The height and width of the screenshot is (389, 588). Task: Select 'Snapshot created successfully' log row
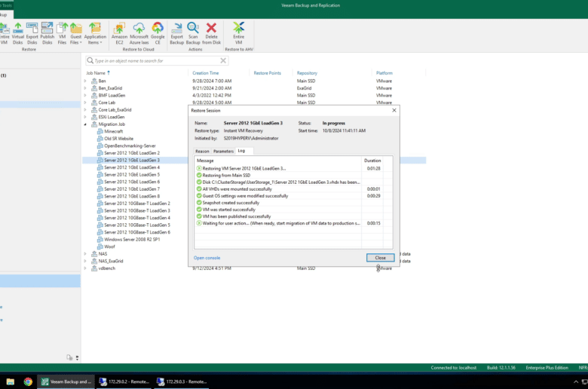(x=293, y=203)
